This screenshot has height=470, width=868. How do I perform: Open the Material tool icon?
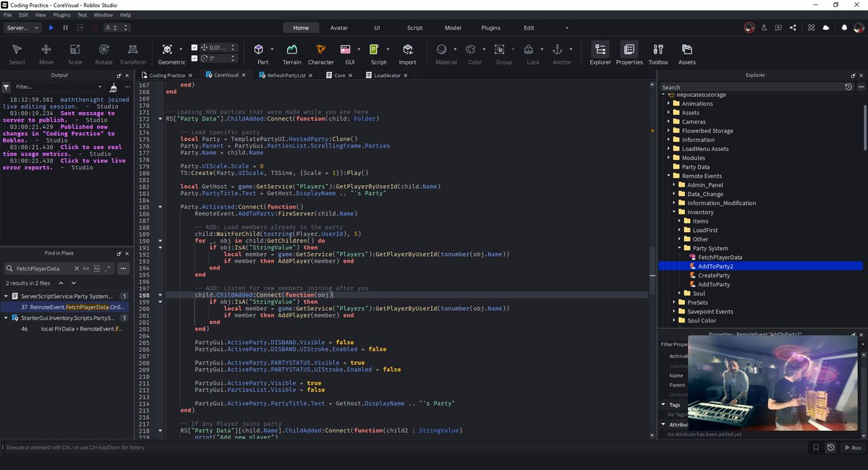point(441,49)
